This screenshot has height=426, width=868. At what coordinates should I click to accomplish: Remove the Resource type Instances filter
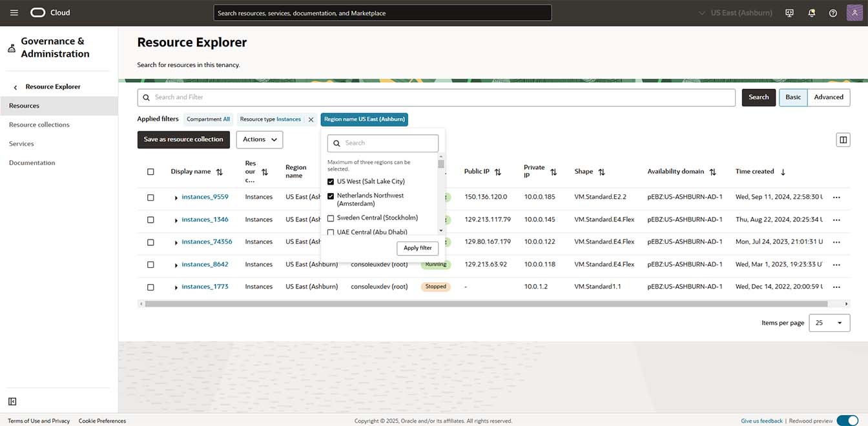311,119
